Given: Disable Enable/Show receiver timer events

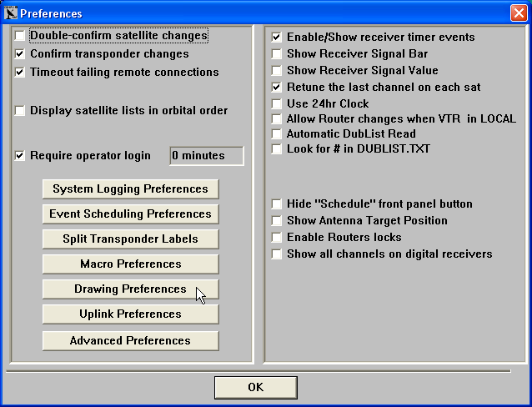Looking at the screenshot, I should tap(277, 37).
